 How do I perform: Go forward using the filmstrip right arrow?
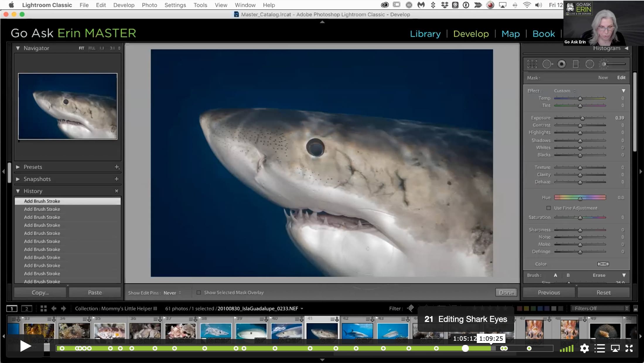point(63,308)
